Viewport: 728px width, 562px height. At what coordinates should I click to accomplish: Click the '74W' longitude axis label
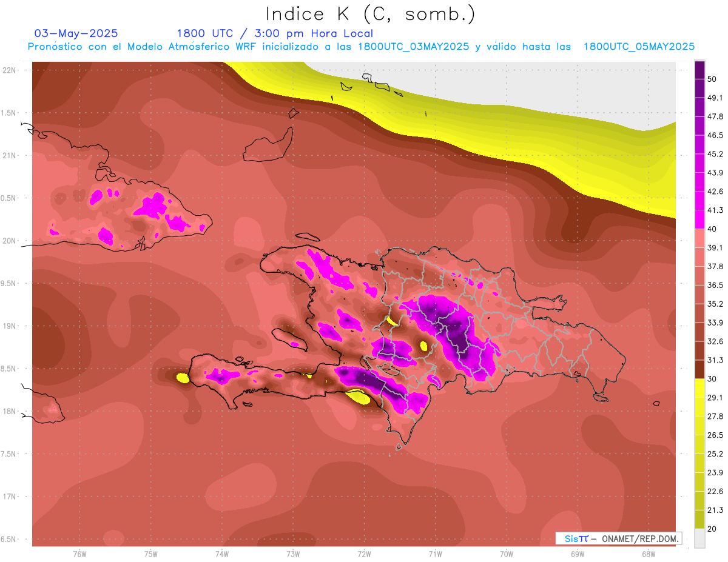(x=222, y=554)
